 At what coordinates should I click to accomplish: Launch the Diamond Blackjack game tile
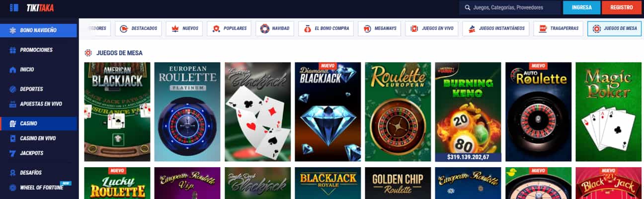coord(327,112)
